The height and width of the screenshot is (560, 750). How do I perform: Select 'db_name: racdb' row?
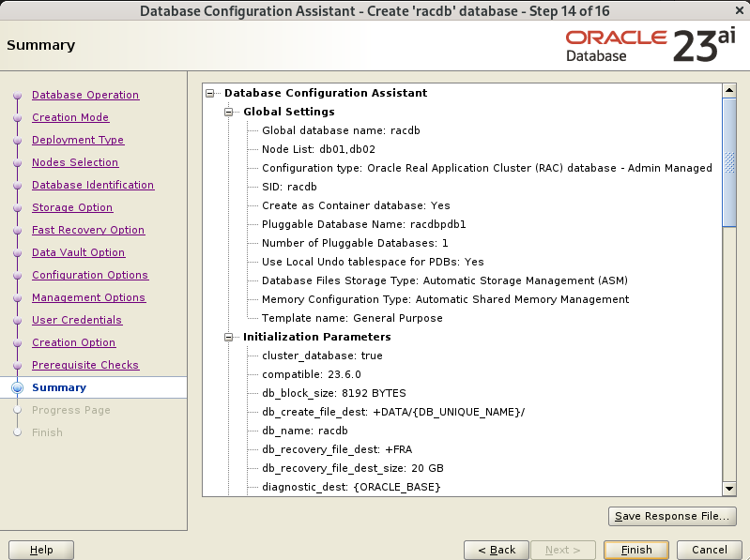[x=305, y=431]
